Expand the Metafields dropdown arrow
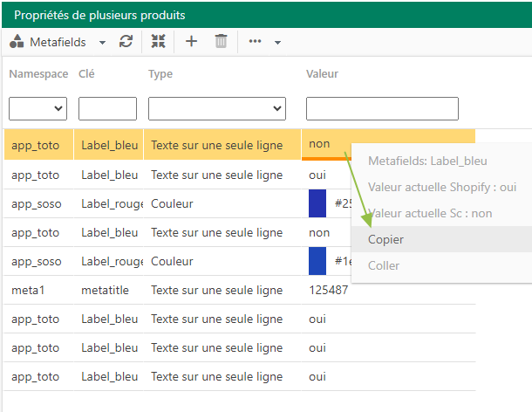Screen dimensions: 532x412 click(x=102, y=43)
